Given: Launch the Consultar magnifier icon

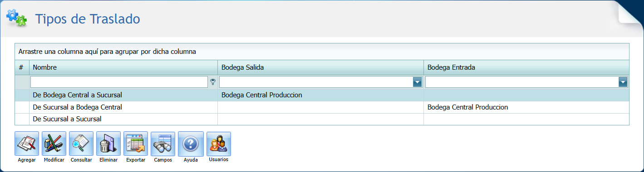Looking at the screenshot, I should click(81, 144).
